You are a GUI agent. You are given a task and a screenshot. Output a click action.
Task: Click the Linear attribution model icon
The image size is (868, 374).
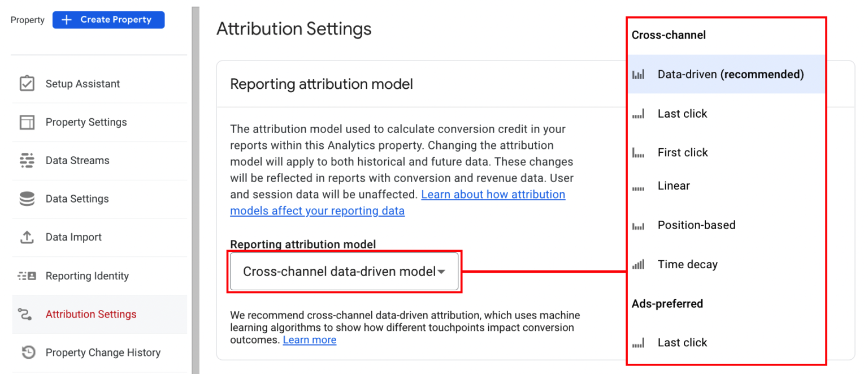point(639,186)
